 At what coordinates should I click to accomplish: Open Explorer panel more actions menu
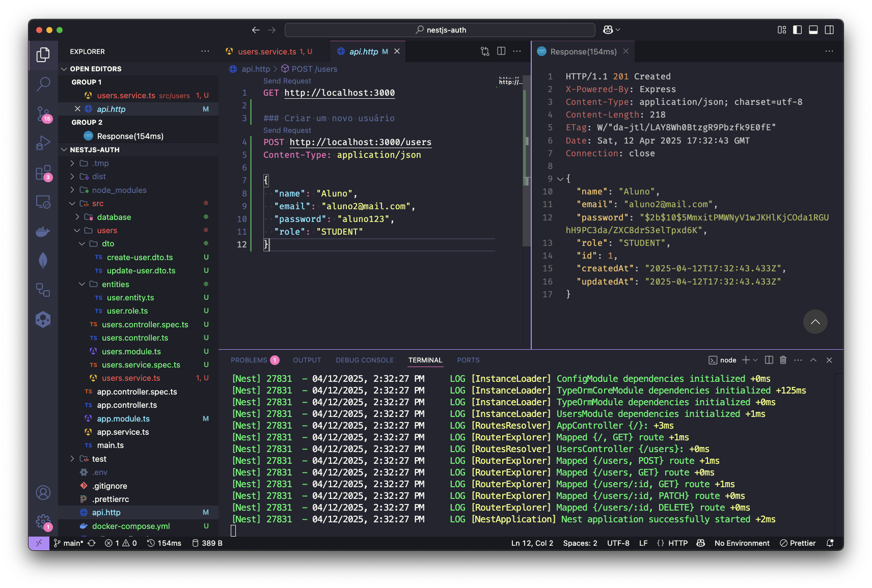205,51
